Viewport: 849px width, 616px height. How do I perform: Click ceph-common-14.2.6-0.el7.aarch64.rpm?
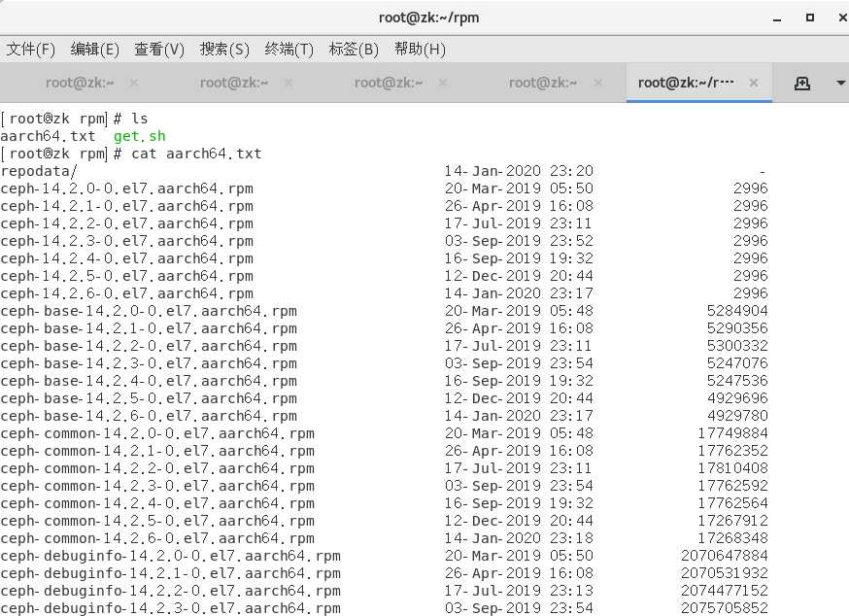click(x=157, y=538)
